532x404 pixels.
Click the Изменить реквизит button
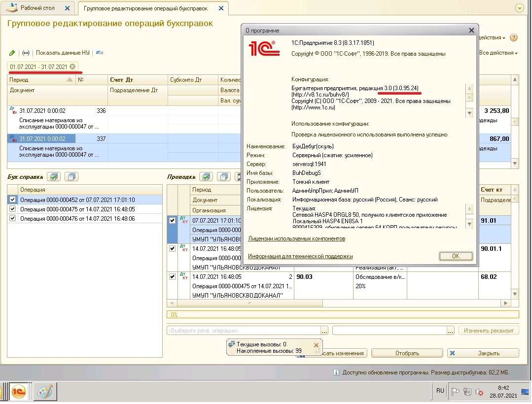tap(489, 331)
